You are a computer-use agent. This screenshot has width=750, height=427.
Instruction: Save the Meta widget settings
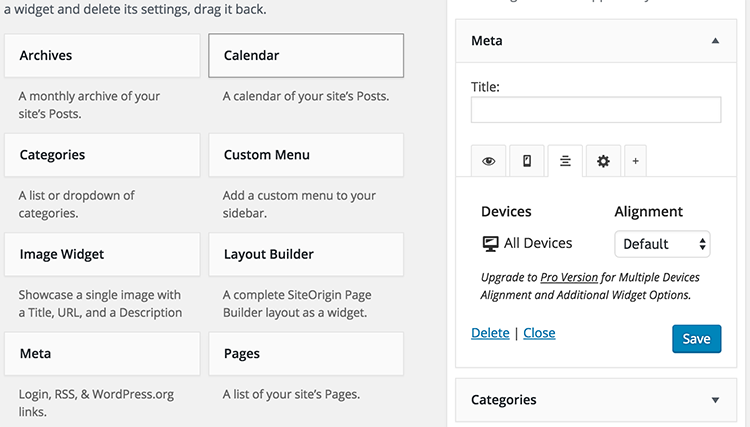click(696, 338)
